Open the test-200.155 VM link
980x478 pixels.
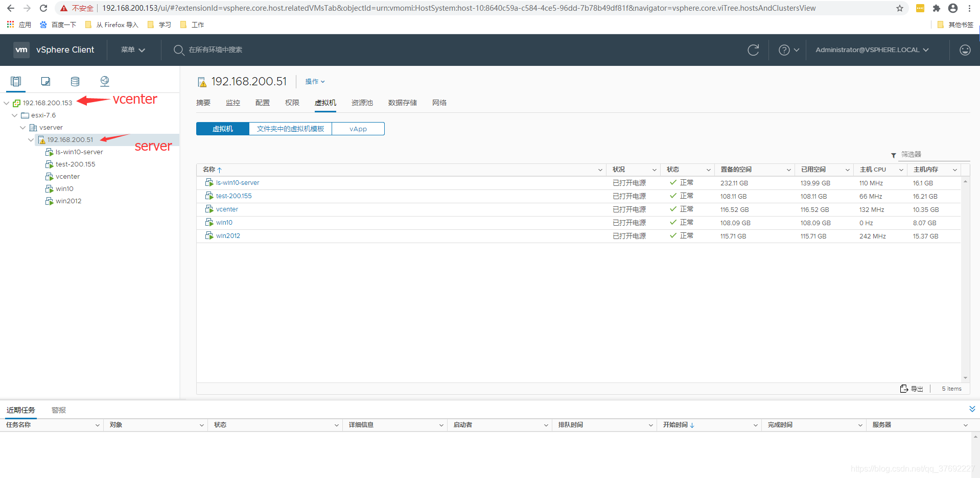click(x=234, y=196)
